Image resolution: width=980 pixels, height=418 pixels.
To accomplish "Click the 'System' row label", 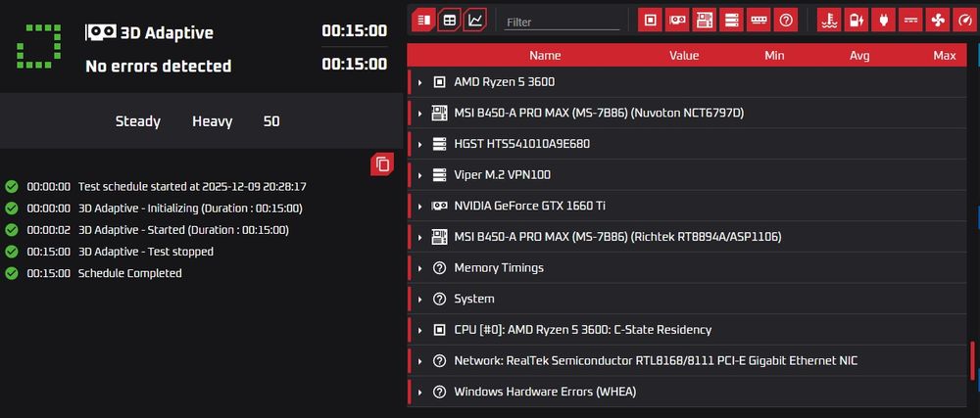I will [473, 299].
